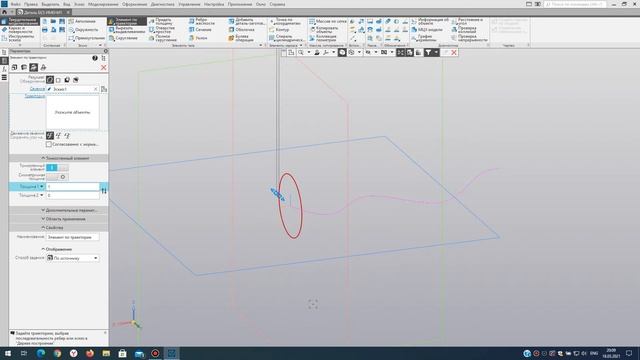Screen dimensions: 640x360
Task: Select second Движение сечения option
Action: (58, 136)
